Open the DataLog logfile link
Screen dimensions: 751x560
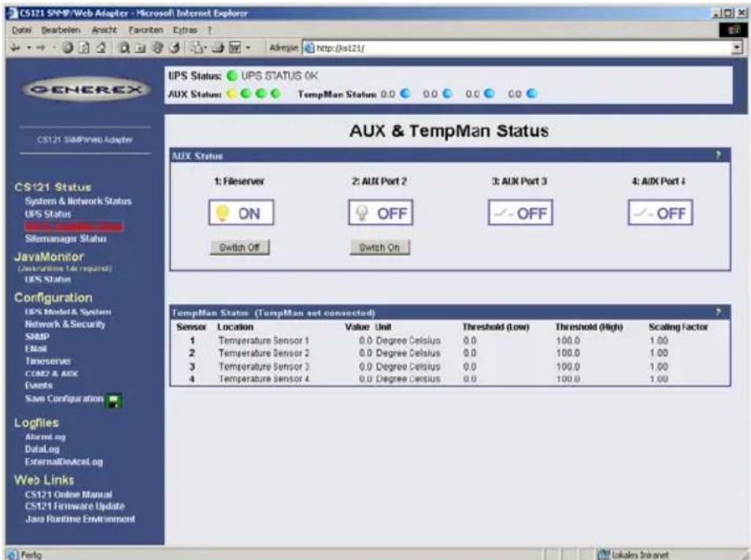pos(43,449)
